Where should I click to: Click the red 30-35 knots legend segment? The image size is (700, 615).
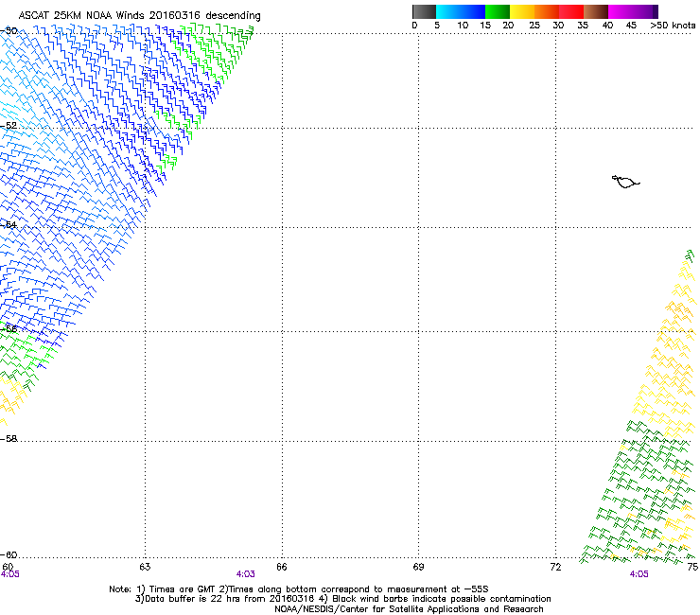point(571,11)
